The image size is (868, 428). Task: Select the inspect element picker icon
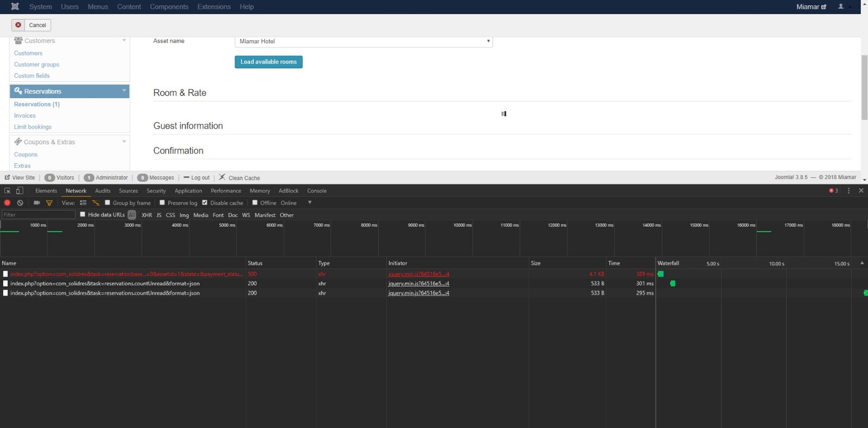tap(8, 191)
